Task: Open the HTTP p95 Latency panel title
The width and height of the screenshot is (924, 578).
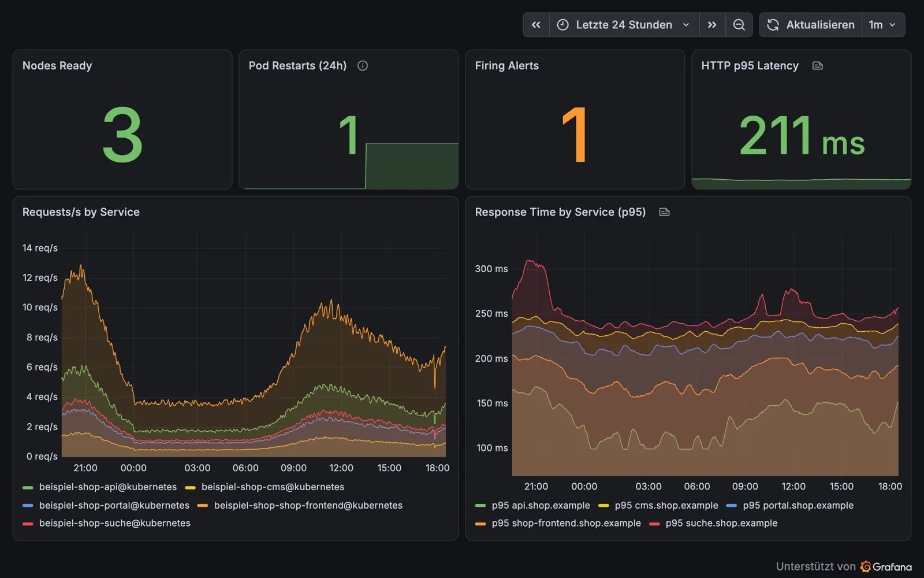Action: (750, 66)
